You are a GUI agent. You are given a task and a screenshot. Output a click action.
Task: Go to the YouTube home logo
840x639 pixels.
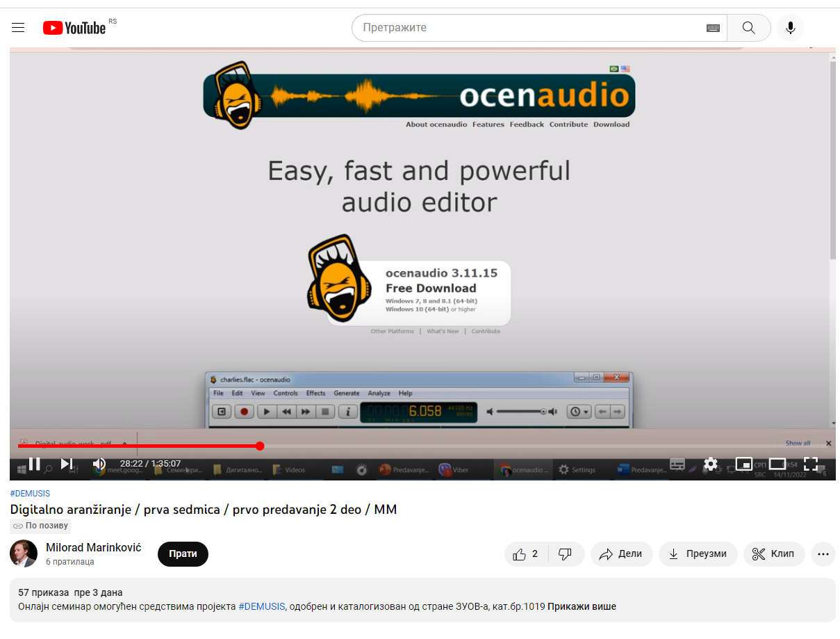coord(74,28)
